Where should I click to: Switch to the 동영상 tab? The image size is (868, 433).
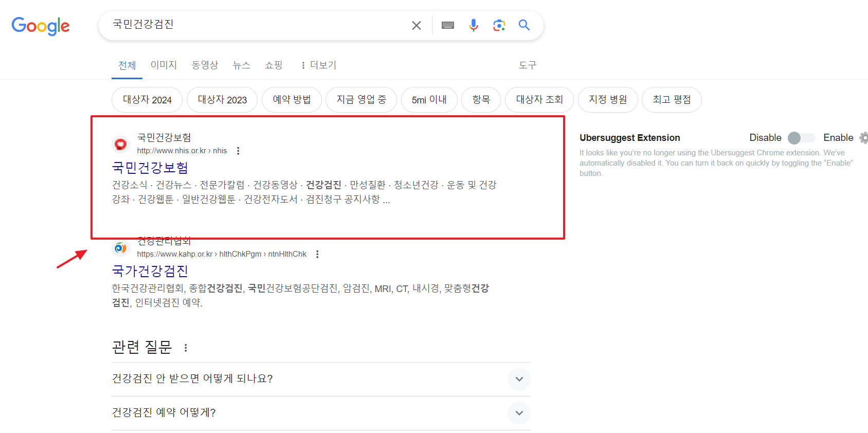pos(205,65)
